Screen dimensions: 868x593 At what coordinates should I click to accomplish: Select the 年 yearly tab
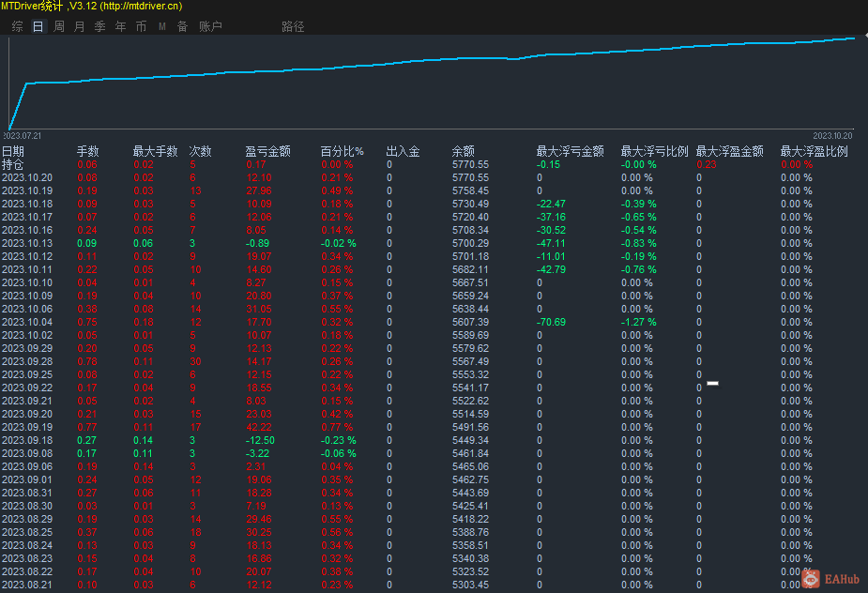pyautogui.click(x=120, y=26)
